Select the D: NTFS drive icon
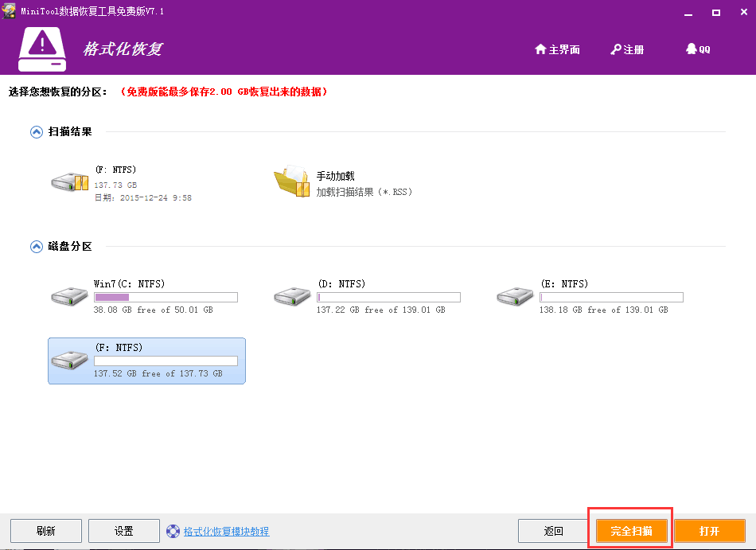This screenshot has height=550, width=756. (293, 296)
